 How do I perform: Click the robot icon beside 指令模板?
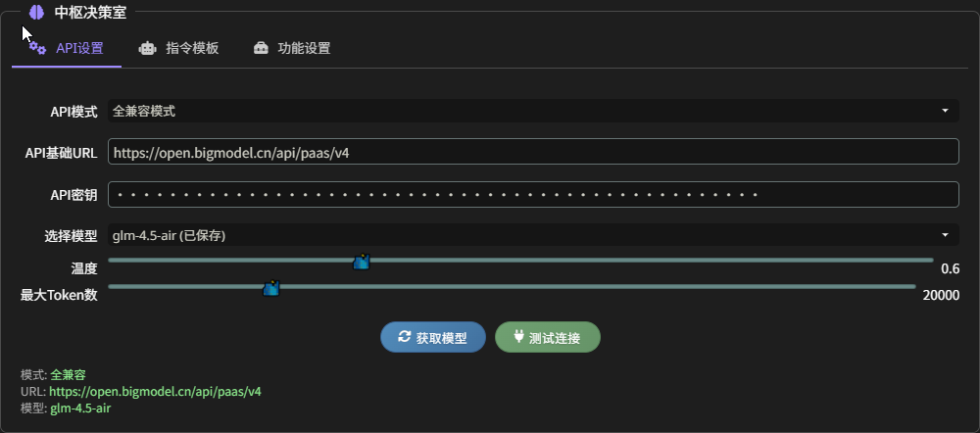point(147,47)
